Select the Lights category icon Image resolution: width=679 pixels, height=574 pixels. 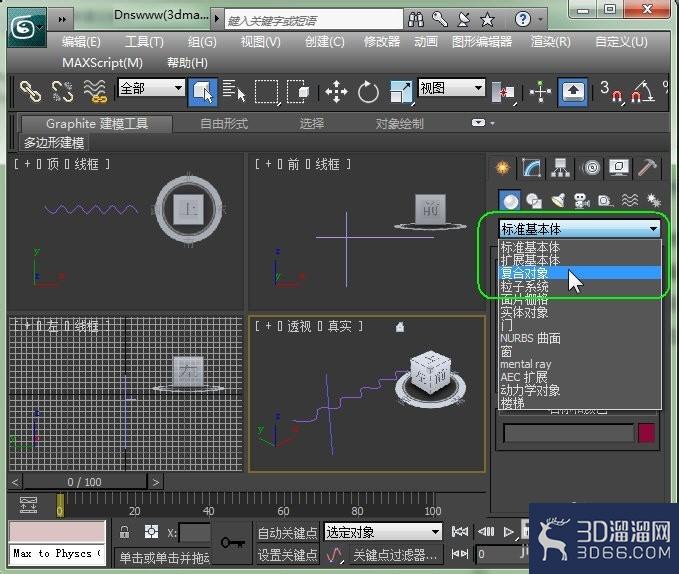(559, 201)
